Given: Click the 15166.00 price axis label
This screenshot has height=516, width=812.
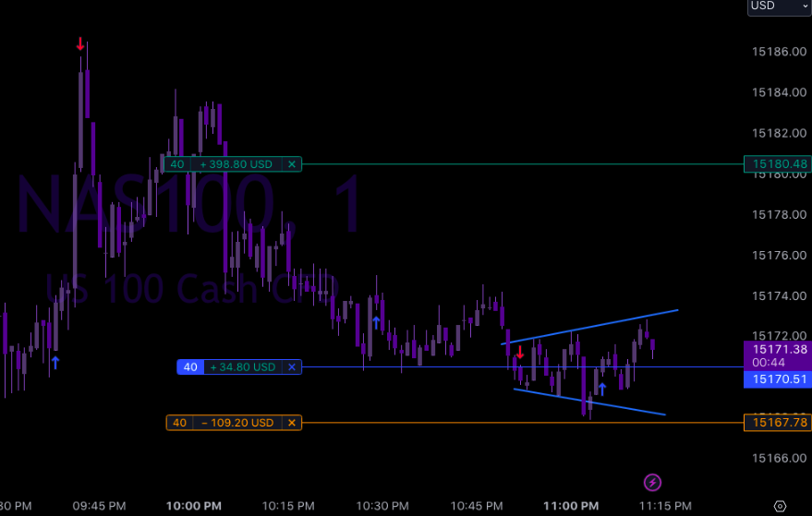Looking at the screenshot, I should (x=779, y=458).
